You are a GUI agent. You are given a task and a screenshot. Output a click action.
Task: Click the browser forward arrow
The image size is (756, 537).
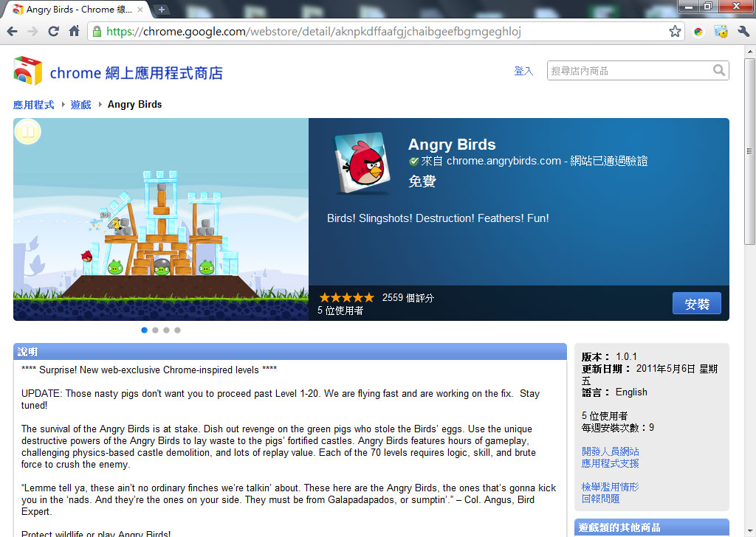tap(32, 32)
